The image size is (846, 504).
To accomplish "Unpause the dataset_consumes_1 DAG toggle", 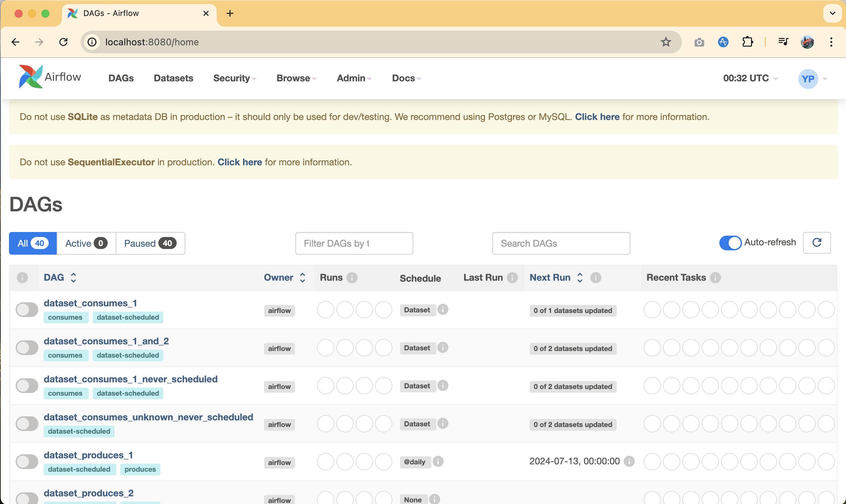I will click(x=27, y=309).
